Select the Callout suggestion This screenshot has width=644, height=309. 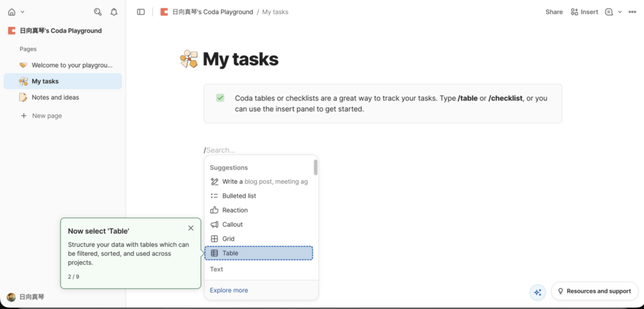(232, 224)
